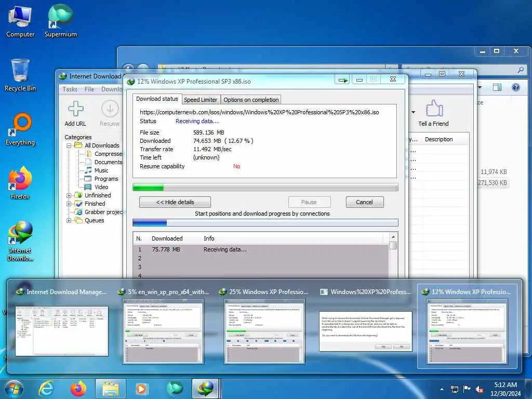This screenshot has width=532, height=399.
Task: Expand the Queues category node
Action: pyautogui.click(x=69, y=220)
